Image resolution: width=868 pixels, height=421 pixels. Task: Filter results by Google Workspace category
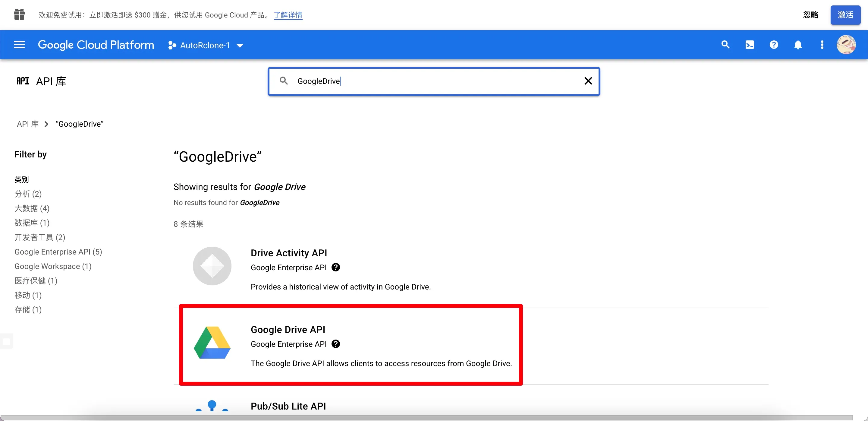[52, 266]
